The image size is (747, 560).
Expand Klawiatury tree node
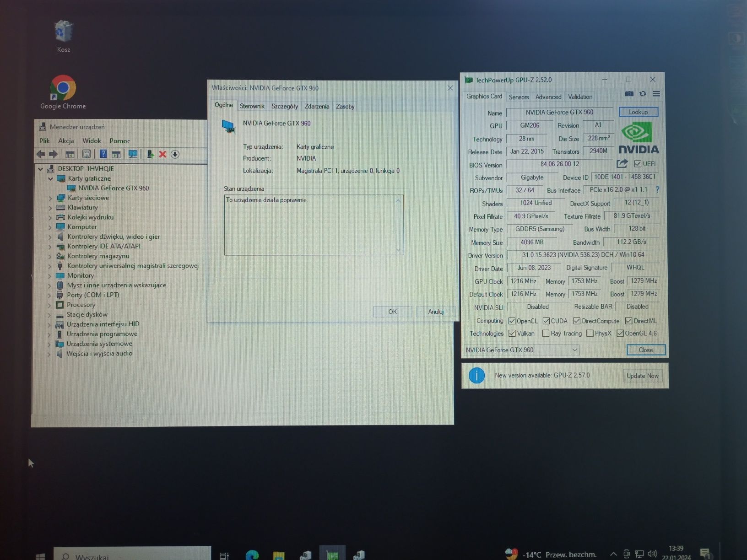point(50,208)
